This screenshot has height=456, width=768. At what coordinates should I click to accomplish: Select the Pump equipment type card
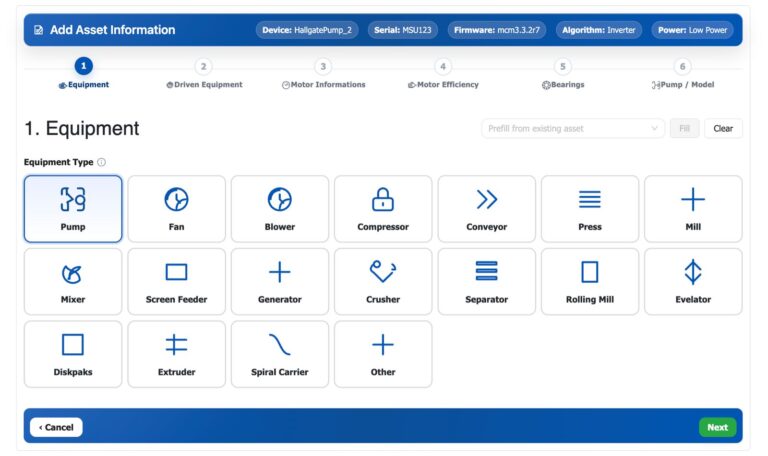pyautogui.click(x=73, y=209)
